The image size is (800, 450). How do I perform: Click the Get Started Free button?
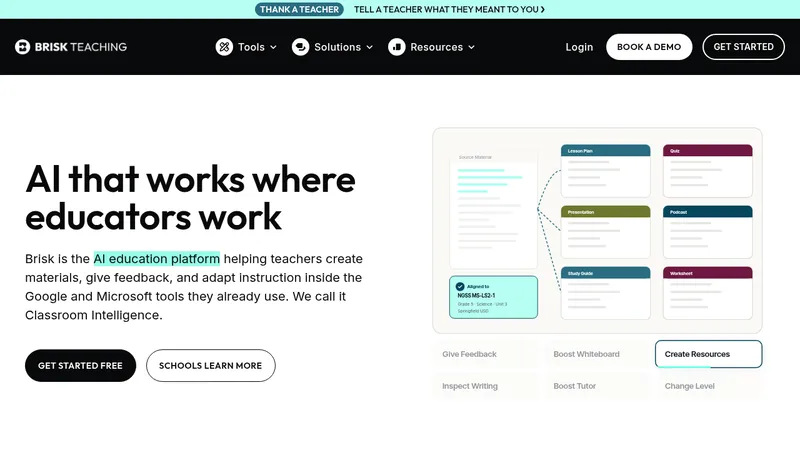click(81, 365)
